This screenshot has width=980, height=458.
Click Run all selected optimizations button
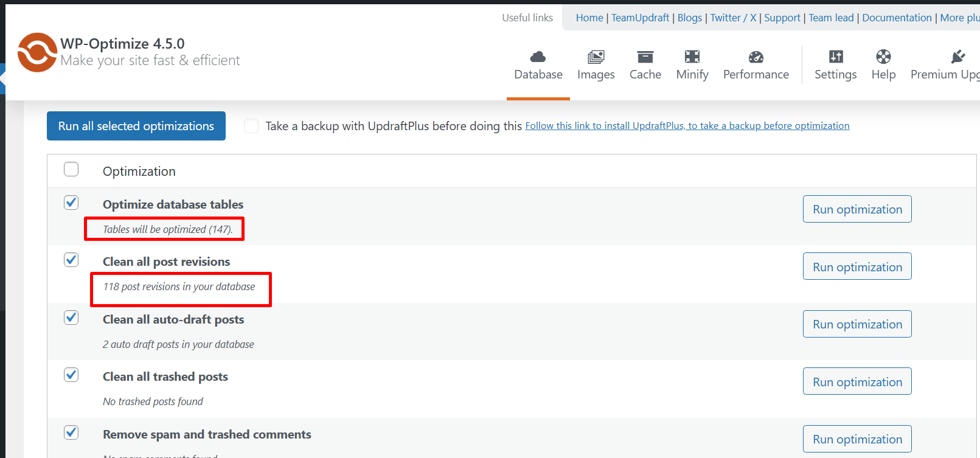click(136, 126)
